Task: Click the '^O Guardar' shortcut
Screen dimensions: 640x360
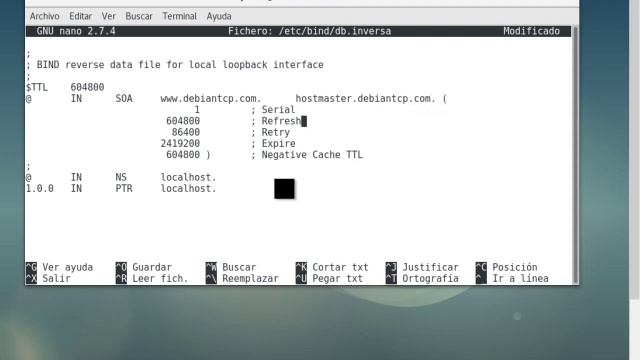Action: click(x=144, y=267)
